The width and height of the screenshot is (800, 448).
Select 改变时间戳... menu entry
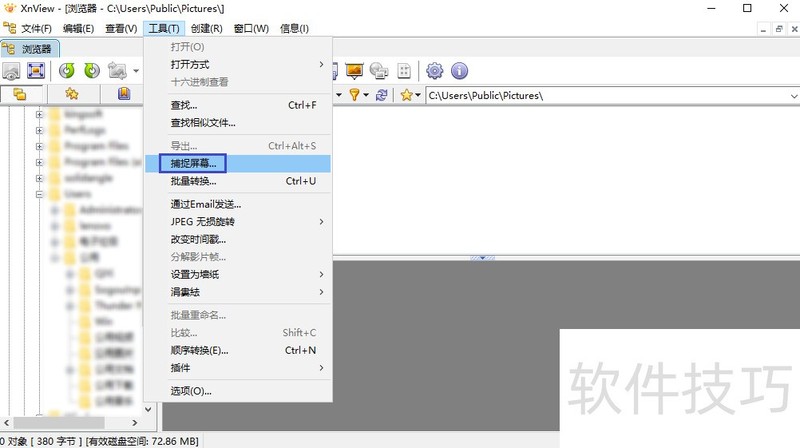click(238, 239)
